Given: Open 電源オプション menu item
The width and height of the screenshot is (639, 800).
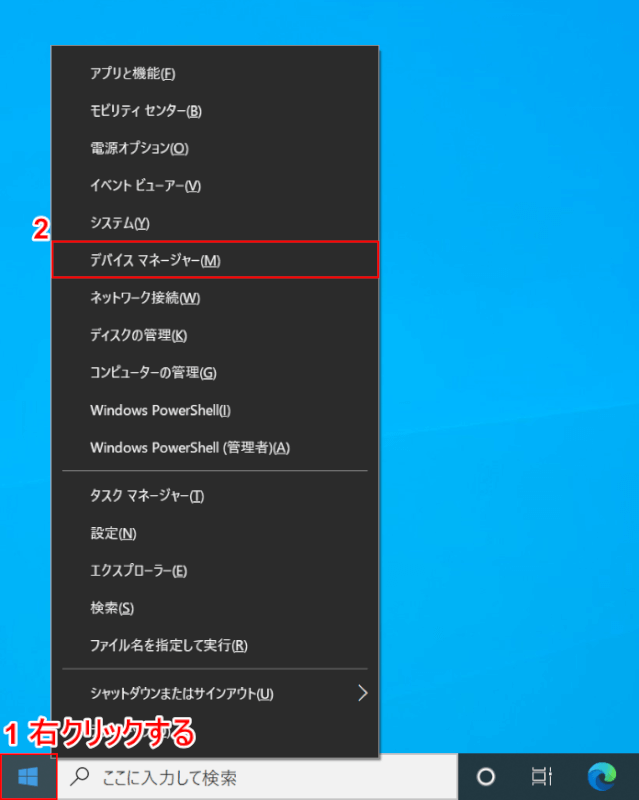Looking at the screenshot, I should (x=139, y=148).
